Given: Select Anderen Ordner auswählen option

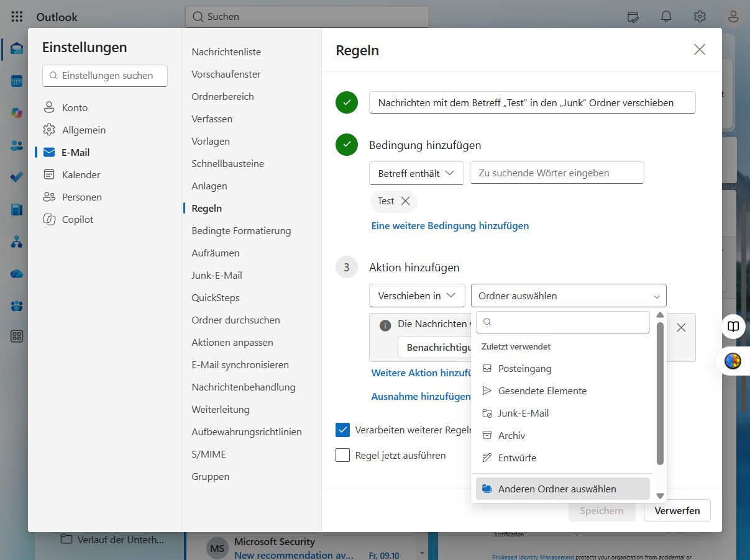Looking at the screenshot, I should coord(562,489).
